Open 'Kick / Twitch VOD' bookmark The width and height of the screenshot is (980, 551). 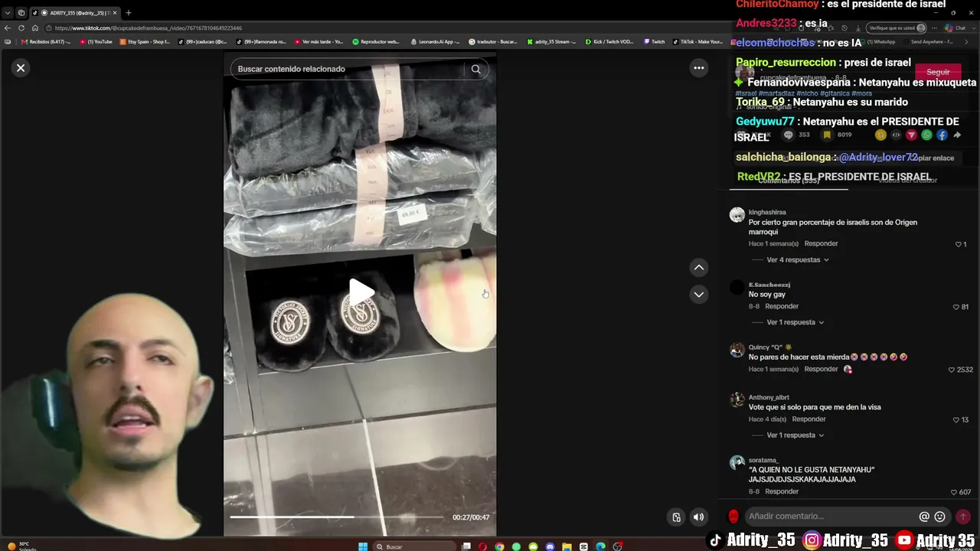tap(609, 41)
